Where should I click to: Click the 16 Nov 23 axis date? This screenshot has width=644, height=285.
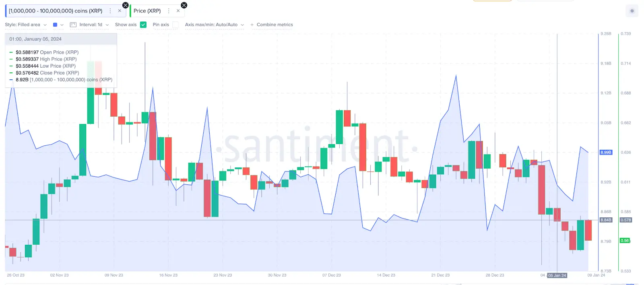click(x=168, y=275)
